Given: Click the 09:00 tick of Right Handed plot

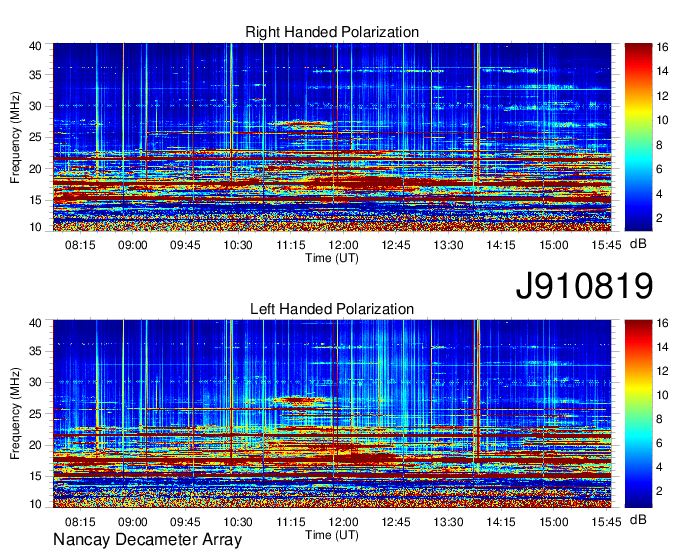Looking at the screenshot, I should point(133,245).
